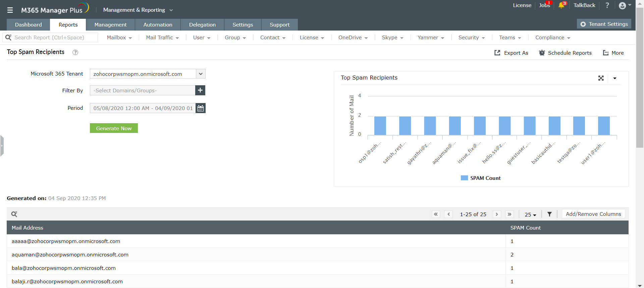Click the Search Report input box
644x288 pixels.
click(50, 37)
